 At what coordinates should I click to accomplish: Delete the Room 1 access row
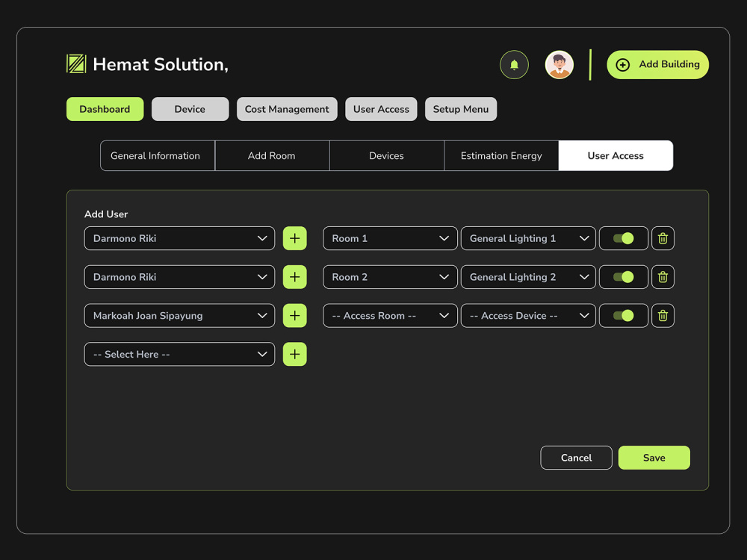point(663,238)
